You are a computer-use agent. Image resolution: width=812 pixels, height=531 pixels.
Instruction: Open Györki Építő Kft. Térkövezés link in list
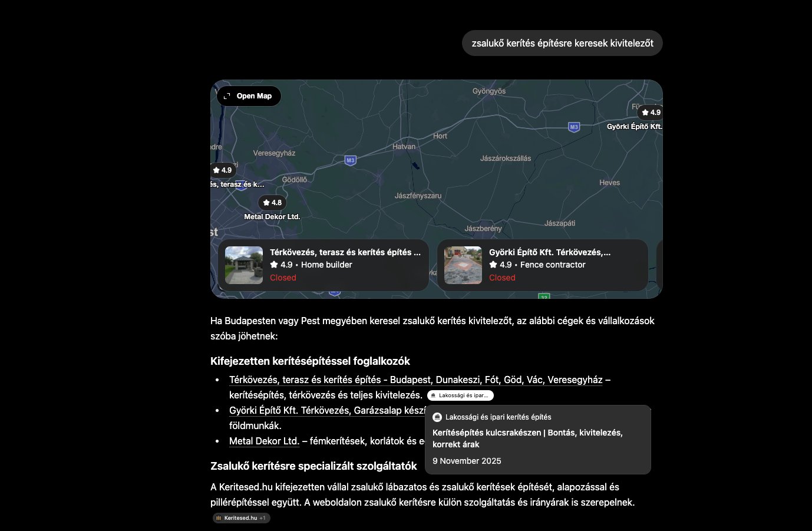click(x=327, y=410)
